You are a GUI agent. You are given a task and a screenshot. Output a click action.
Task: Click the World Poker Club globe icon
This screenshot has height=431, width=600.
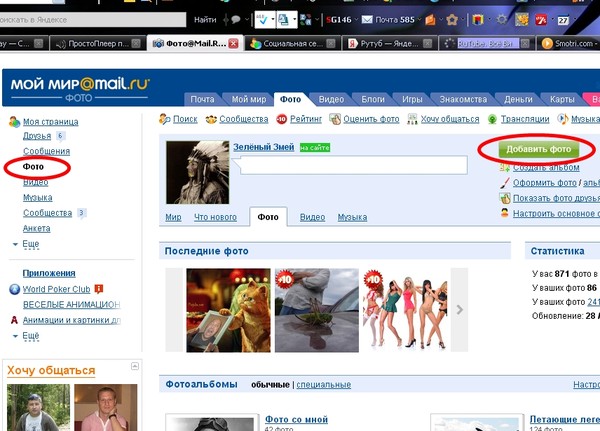pyautogui.click(x=14, y=289)
